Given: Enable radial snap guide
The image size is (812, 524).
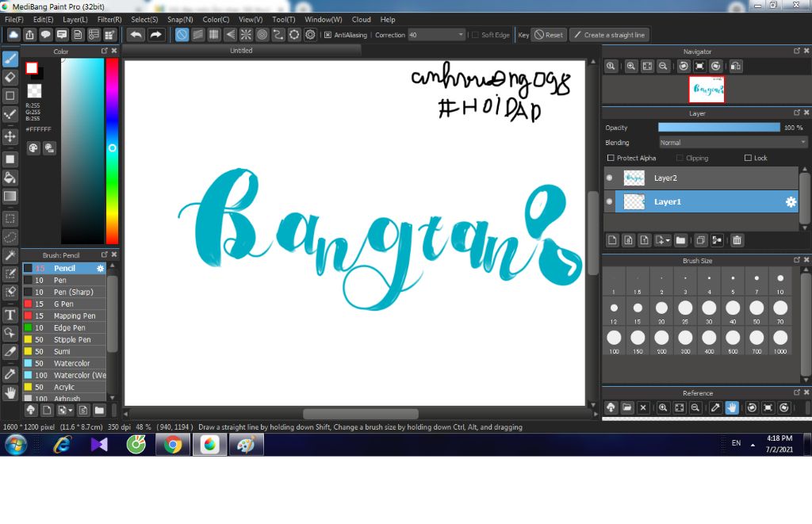Looking at the screenshot, I should click(x=246, y=35).
